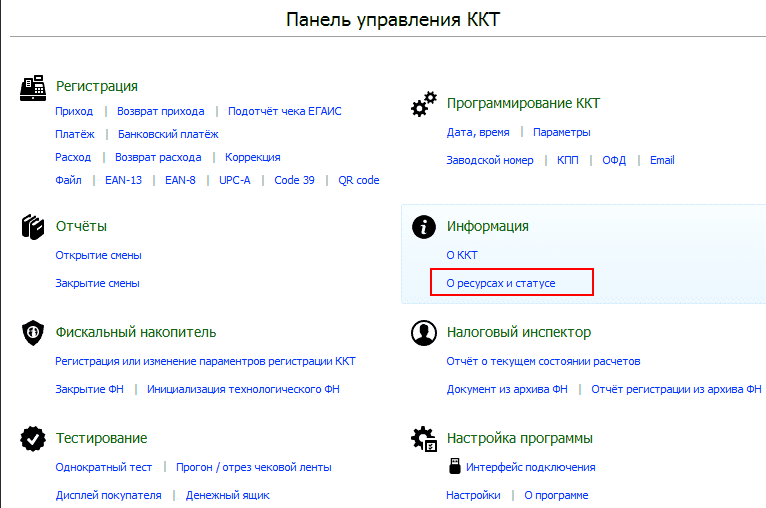Select Подотчёт чека ЕГАИС
The height and width of the screenshot is (508, 766).
click(285, 111)
